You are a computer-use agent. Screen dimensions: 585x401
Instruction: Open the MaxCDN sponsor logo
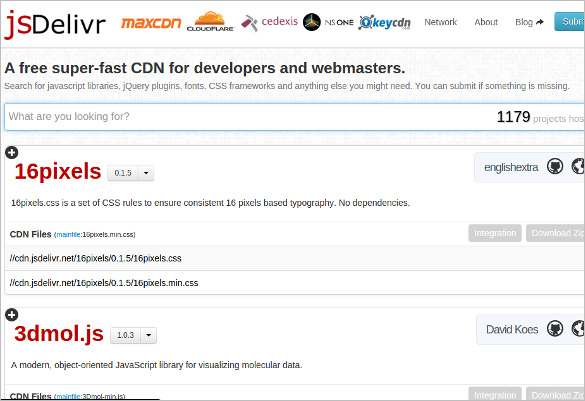click(151, 23)
